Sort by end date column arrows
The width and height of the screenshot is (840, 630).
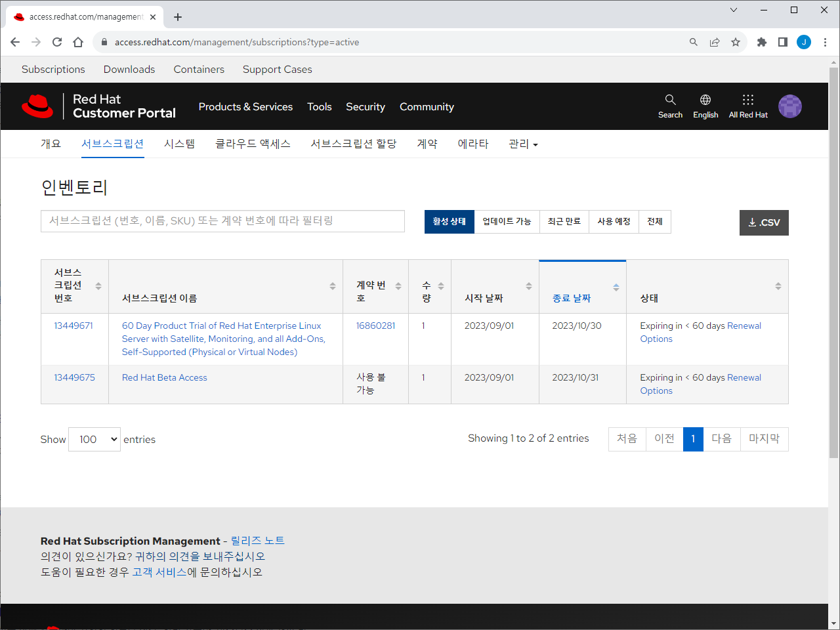616,287
